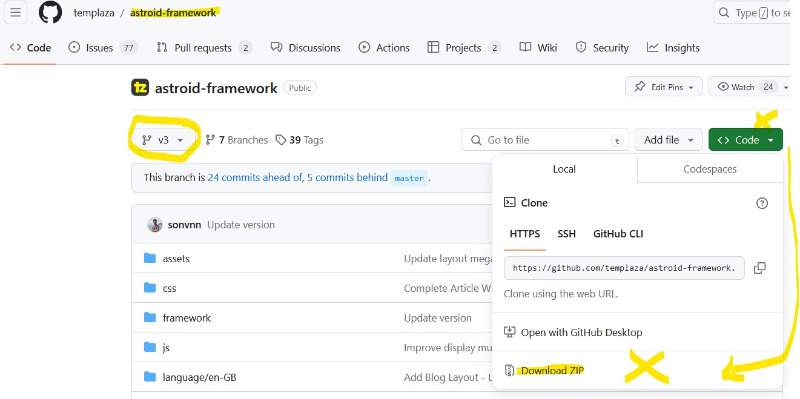Select the GitHub CLI clone option
The height and width of the screenshot is (399, 800).
pos(618,234)
